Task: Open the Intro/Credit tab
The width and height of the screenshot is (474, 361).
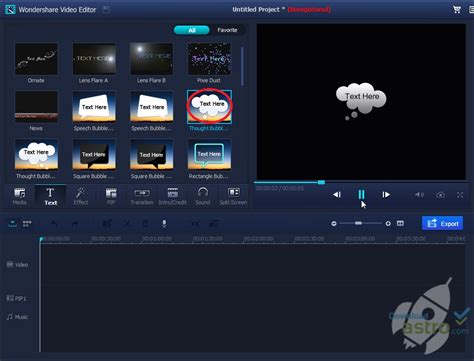Action: (172, 196)
